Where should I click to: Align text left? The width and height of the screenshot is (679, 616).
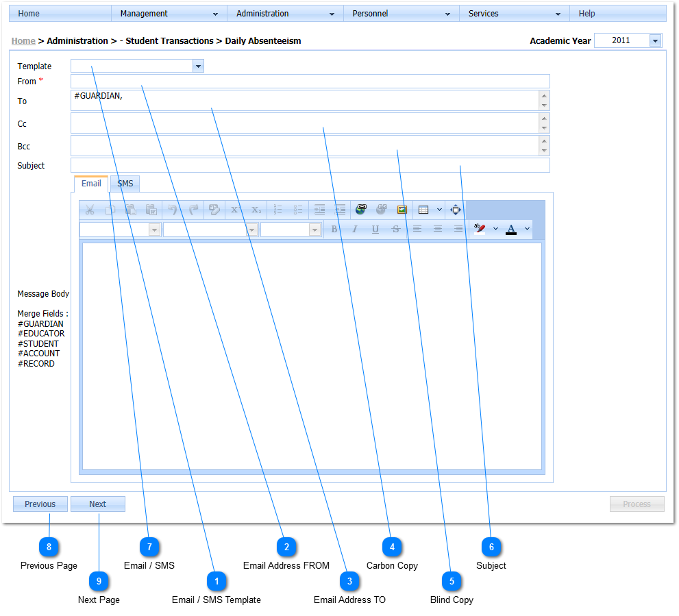tap(417, 229)
